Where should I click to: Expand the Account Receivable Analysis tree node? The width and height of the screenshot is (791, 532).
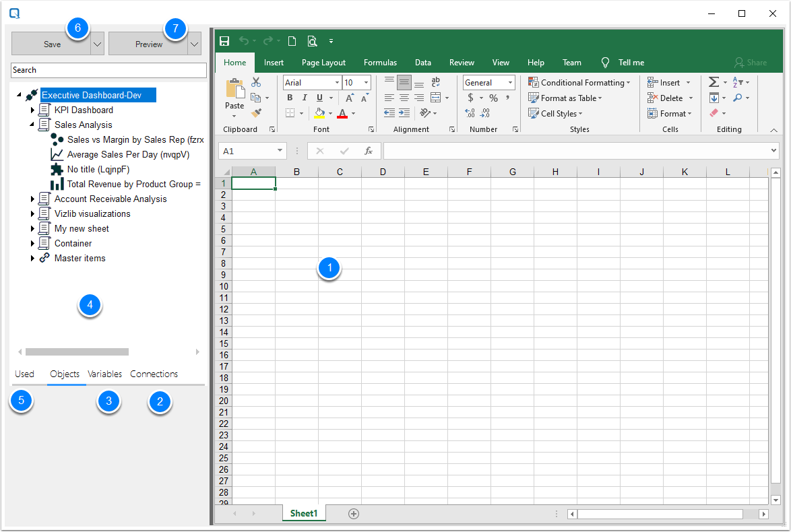(x=32, y=199)
